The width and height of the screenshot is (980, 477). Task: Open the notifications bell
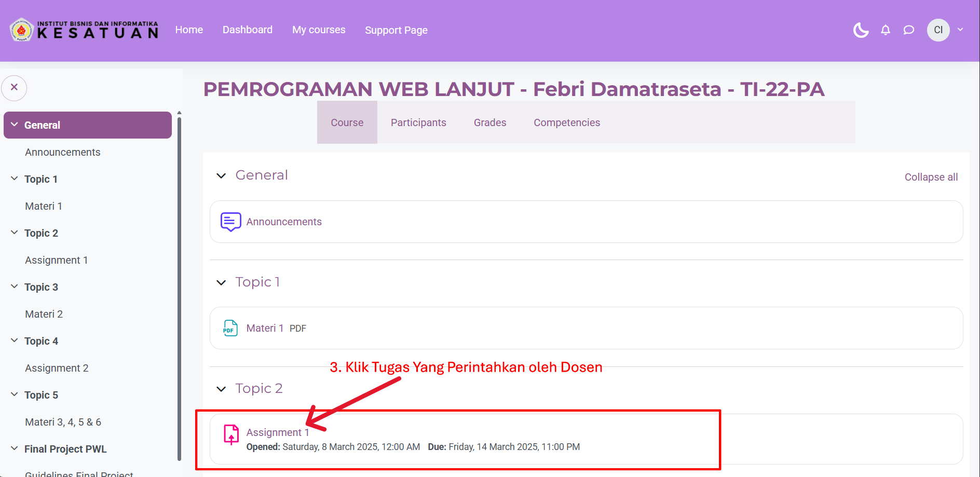[x=886, y=30]
